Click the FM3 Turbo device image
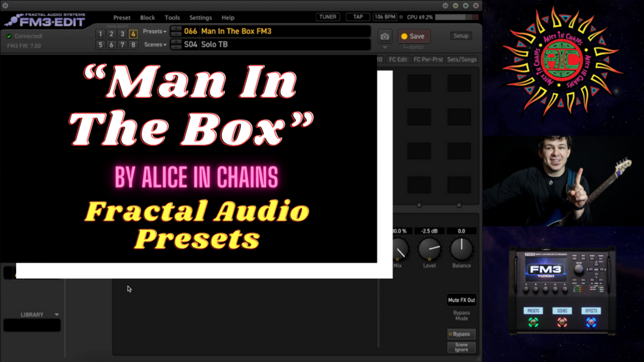Screen dimensions: 644x362 click(x=562, y=291)
